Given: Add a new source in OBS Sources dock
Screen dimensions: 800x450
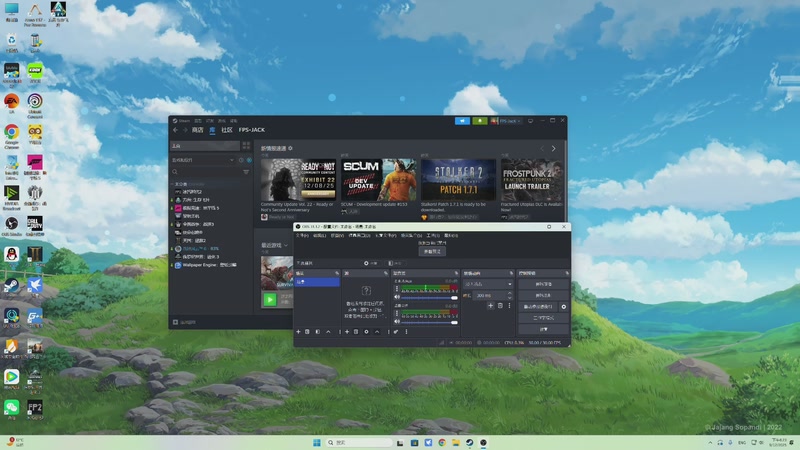Looking at the screenshot, I should (347, 332).
